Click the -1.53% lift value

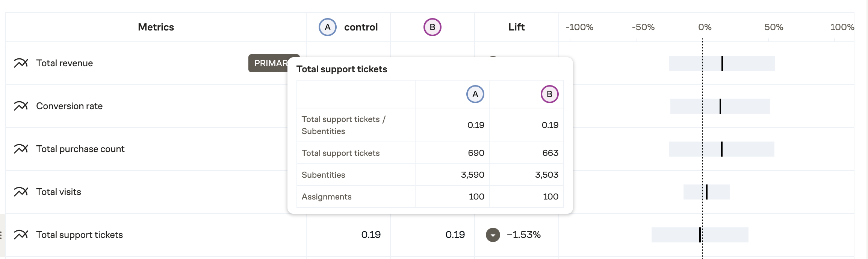point(523,235)
